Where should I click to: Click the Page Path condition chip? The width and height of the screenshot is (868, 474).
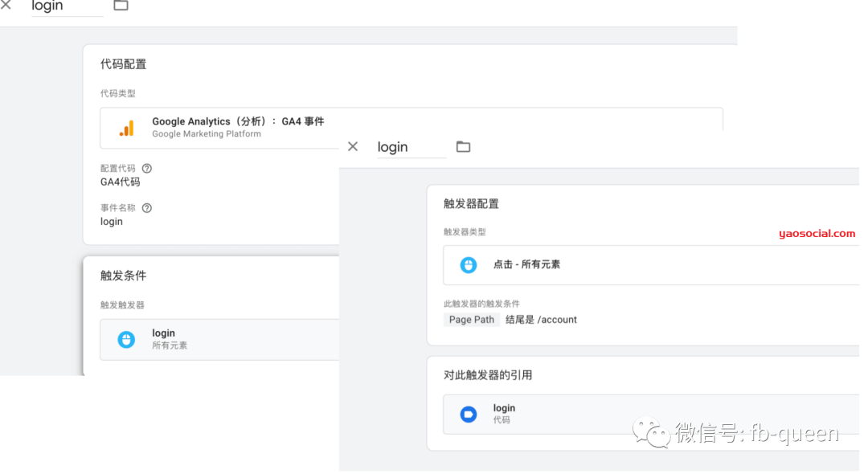click(x=471, y=319)
